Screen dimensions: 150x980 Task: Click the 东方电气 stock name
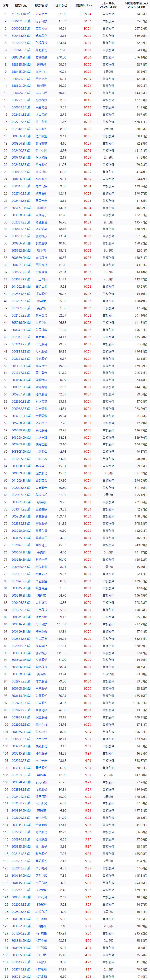[x=41, y=732]
